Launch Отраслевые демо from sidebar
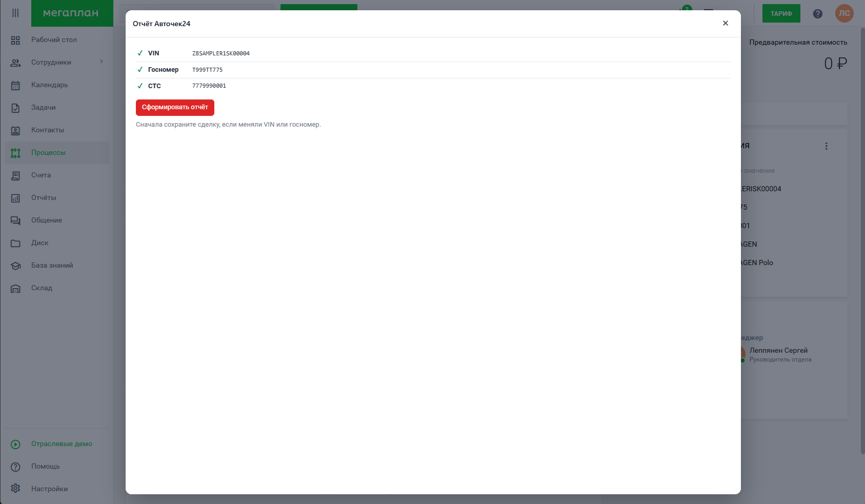 click(57, 444)
